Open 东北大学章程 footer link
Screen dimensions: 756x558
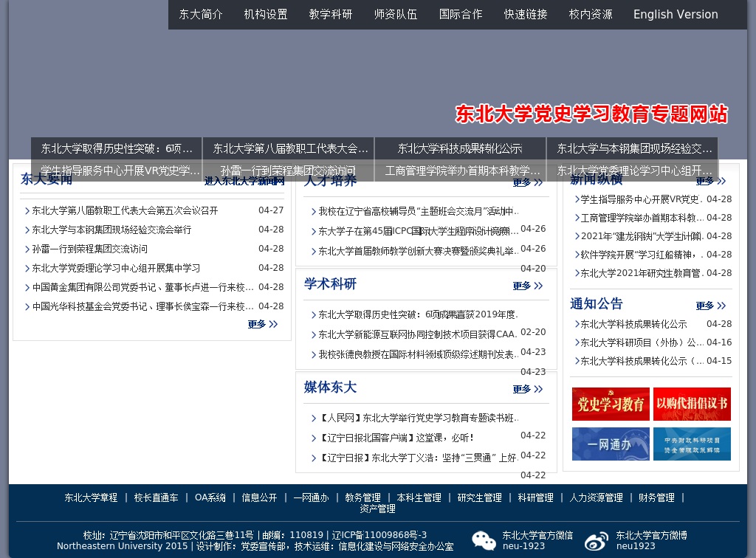[91, 498]
